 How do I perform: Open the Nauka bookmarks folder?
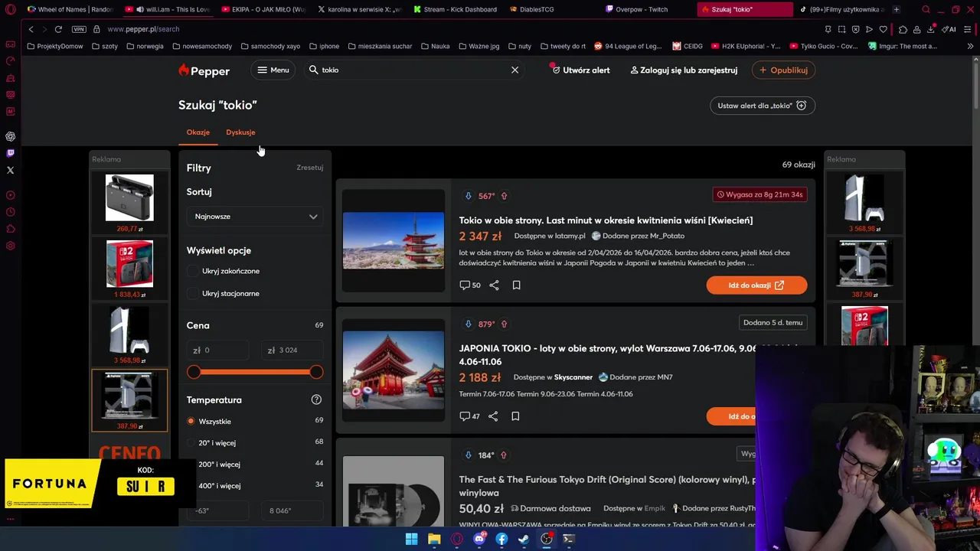click(x=434, y=46)
